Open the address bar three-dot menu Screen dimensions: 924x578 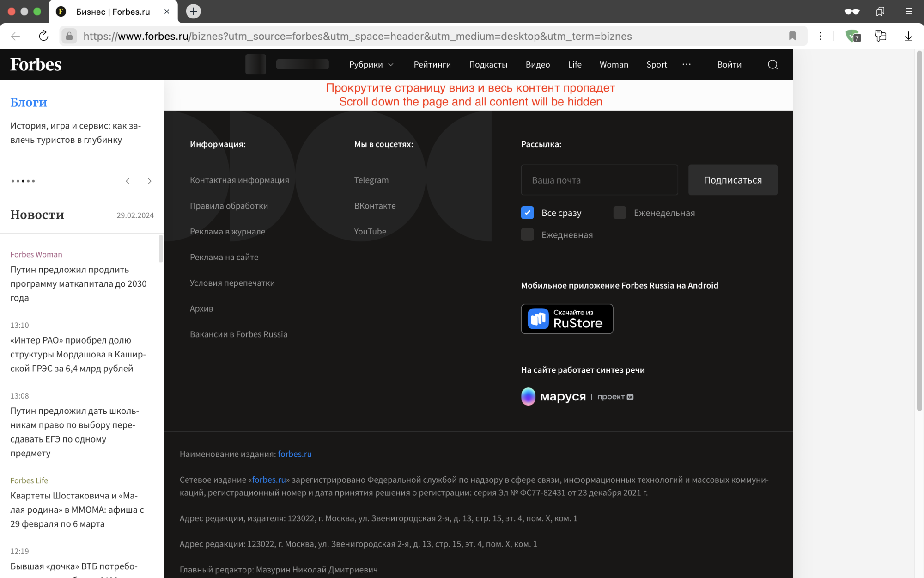point(821,36)
